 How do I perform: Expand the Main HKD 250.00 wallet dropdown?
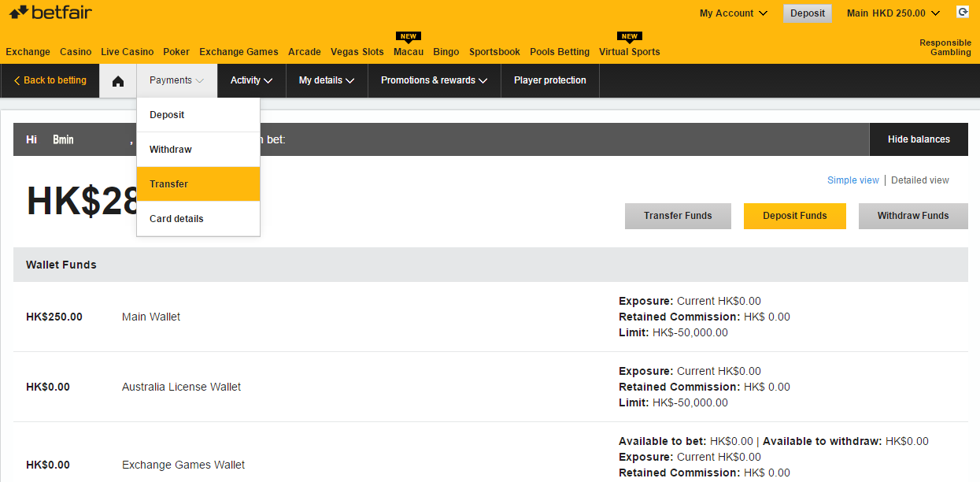click(x=893, y=13)
